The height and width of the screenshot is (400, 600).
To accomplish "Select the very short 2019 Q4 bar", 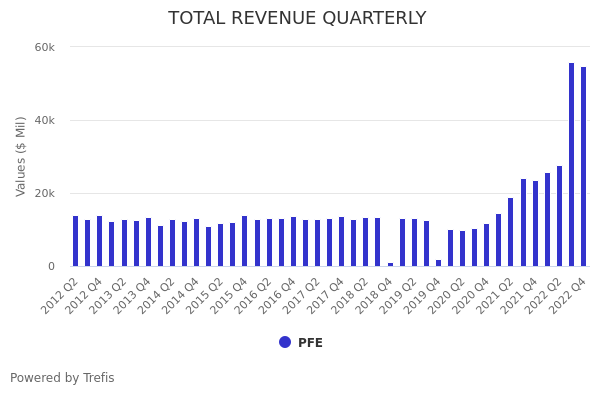I will click(x=438, y=263).
